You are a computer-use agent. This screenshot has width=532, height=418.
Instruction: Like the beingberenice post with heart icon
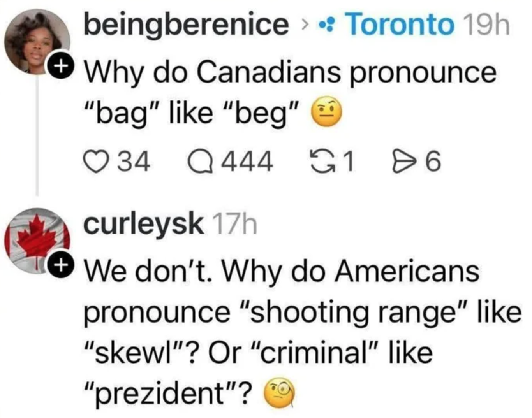click(95, 162)
